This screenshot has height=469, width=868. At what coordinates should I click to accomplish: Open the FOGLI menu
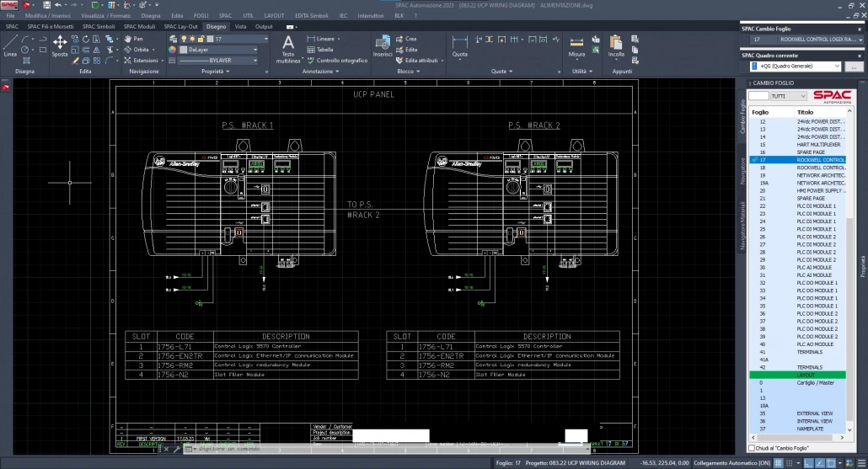tap(201, 16)
